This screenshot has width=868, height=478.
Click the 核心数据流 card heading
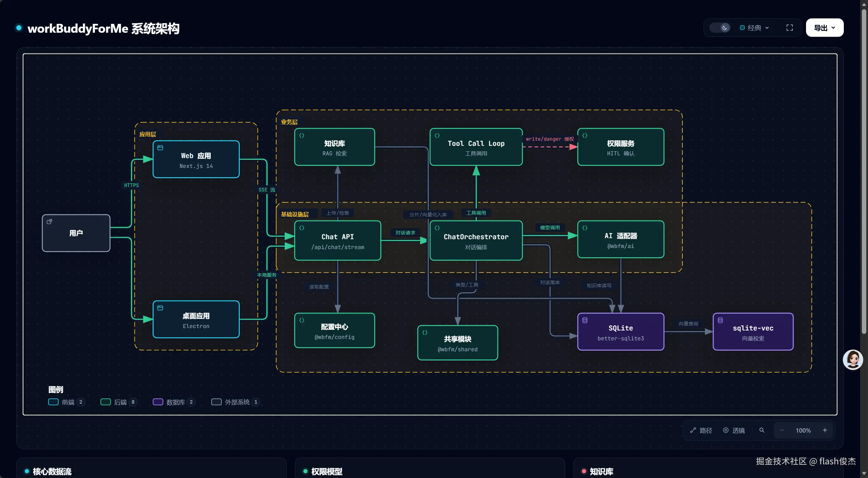[52, 472]
